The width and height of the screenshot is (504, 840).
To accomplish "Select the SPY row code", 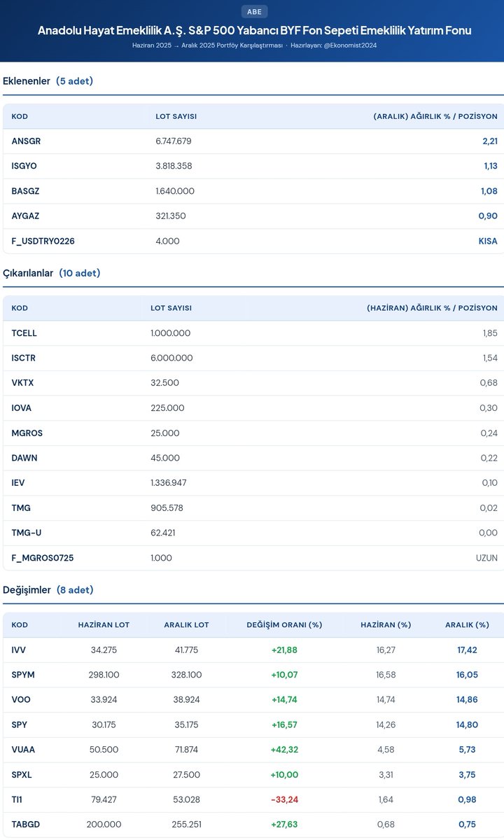I will (20, 725).
